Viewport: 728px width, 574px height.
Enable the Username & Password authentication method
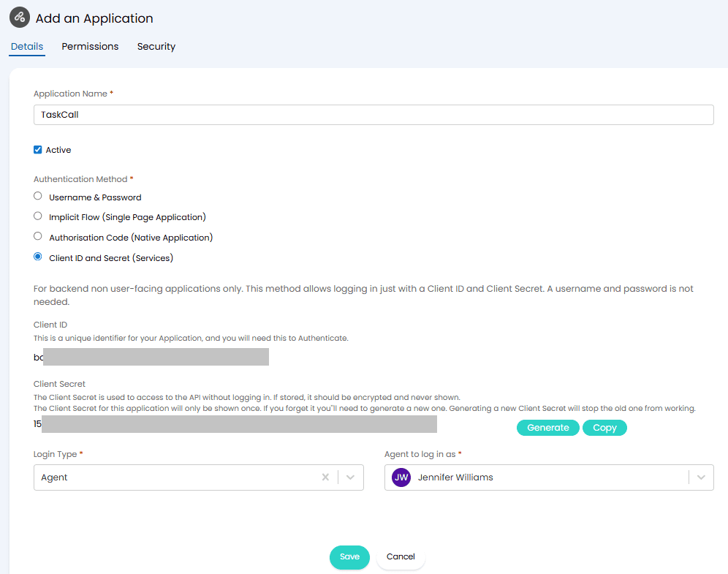(x=37, y=195)
